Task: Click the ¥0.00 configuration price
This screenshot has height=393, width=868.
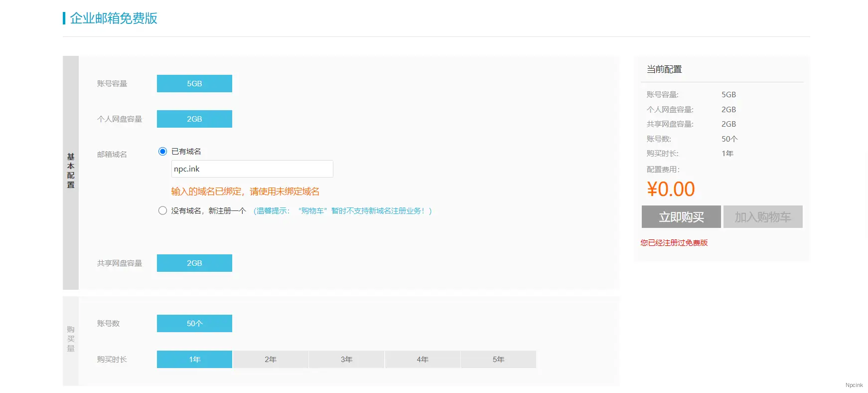Action: tap(671, 190)
